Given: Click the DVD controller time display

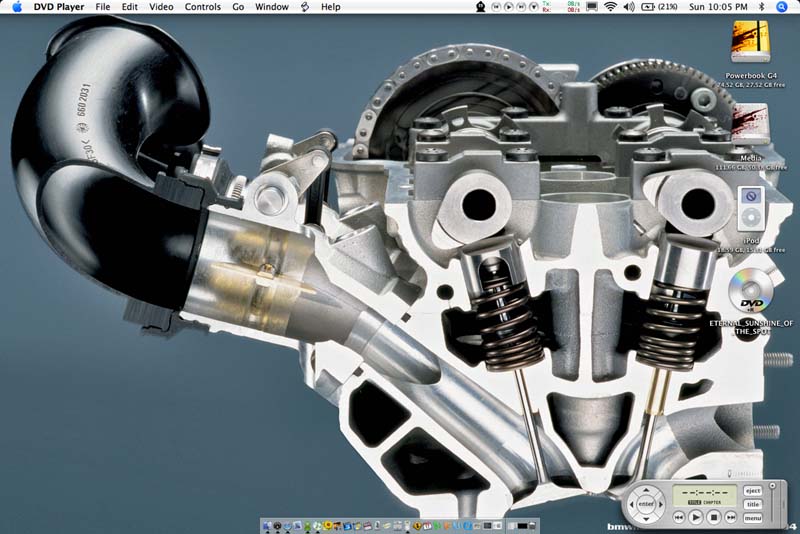Looking at the screenshot, I should [x=704, y=495].
